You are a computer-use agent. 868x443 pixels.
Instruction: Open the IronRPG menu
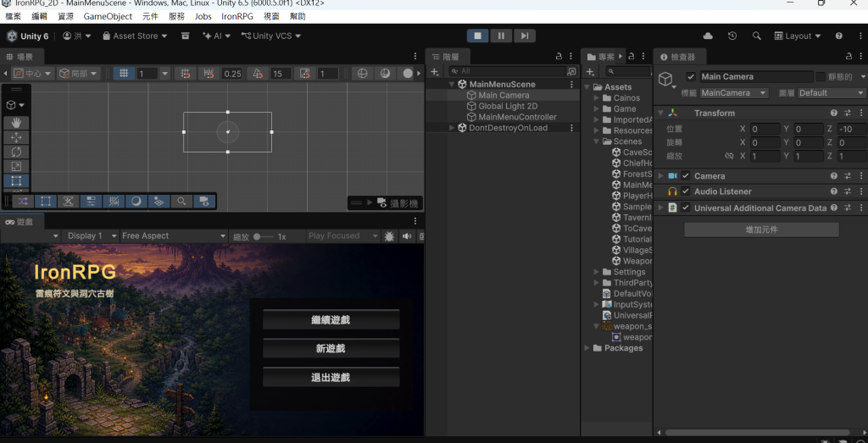coord(237,17)
